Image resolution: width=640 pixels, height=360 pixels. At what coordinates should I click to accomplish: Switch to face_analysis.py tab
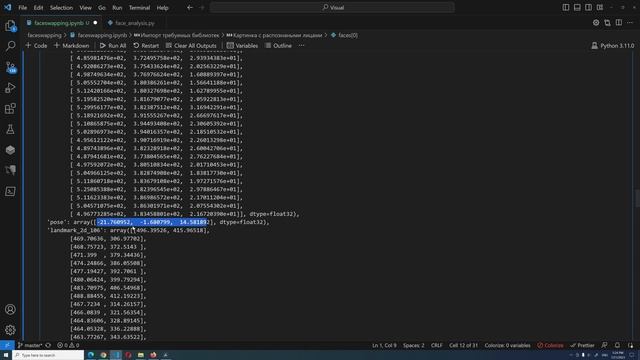click(x=135, y=23)
